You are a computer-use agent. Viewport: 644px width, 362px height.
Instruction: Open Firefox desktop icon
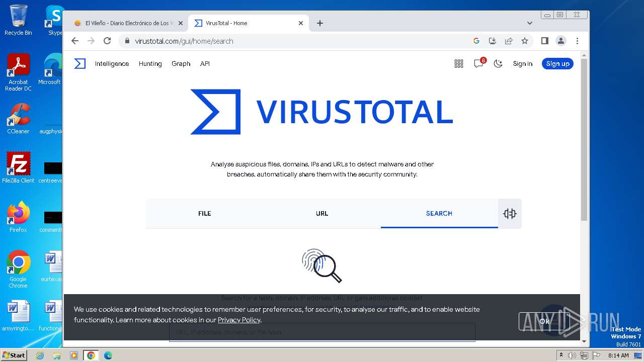coord(18,218)
